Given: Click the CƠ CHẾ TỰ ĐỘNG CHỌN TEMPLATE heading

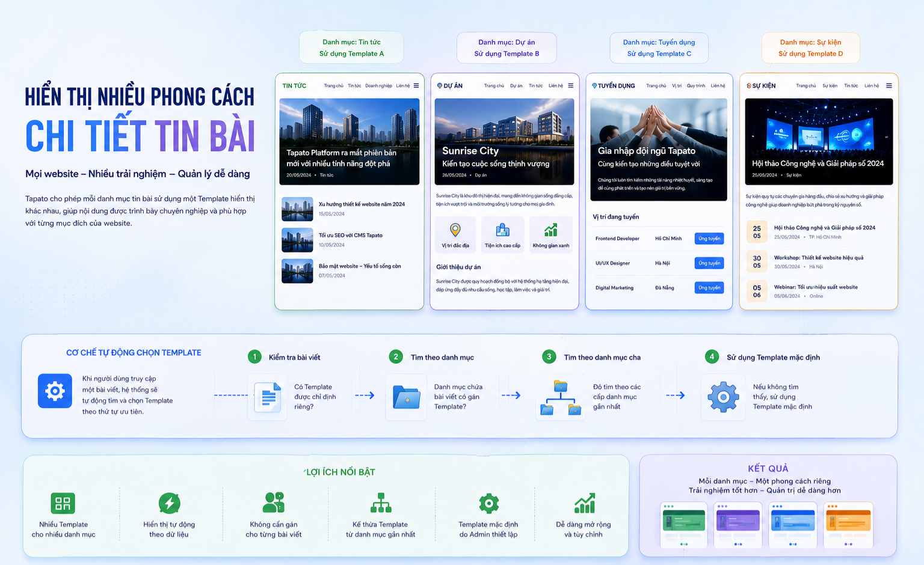Looking at the screenshot, I should (x=134, y=353).
